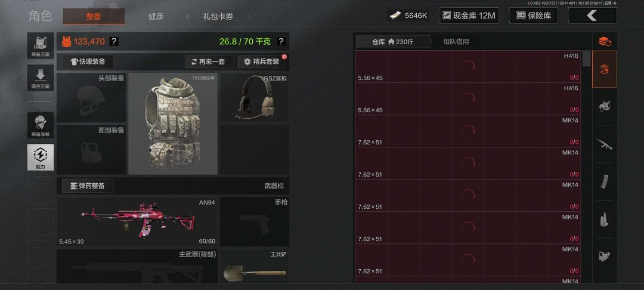The height and width of the screenshot is (290, 644).
Task: Select the 能力 ability icon
Action: (41, 158)
